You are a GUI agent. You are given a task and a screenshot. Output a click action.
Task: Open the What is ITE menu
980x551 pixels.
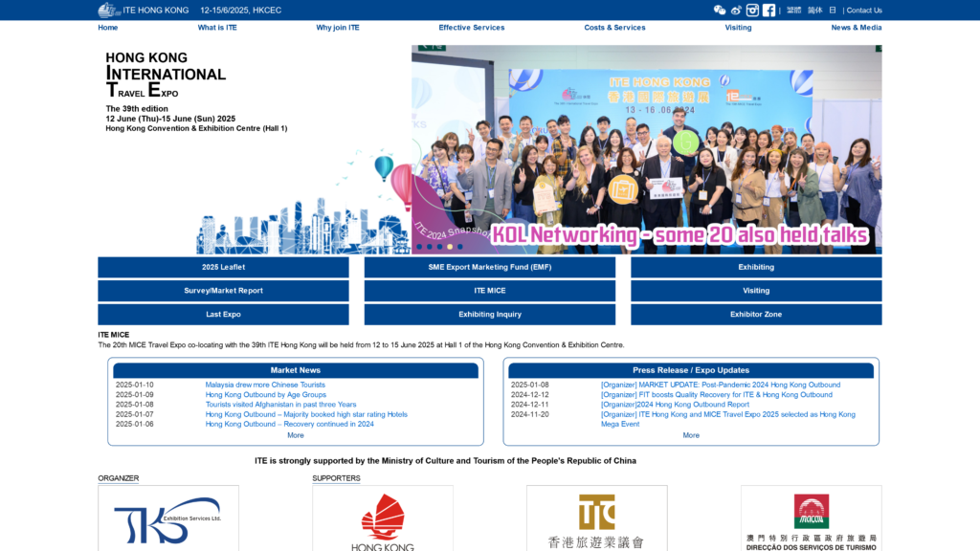[x=217, y=28]
